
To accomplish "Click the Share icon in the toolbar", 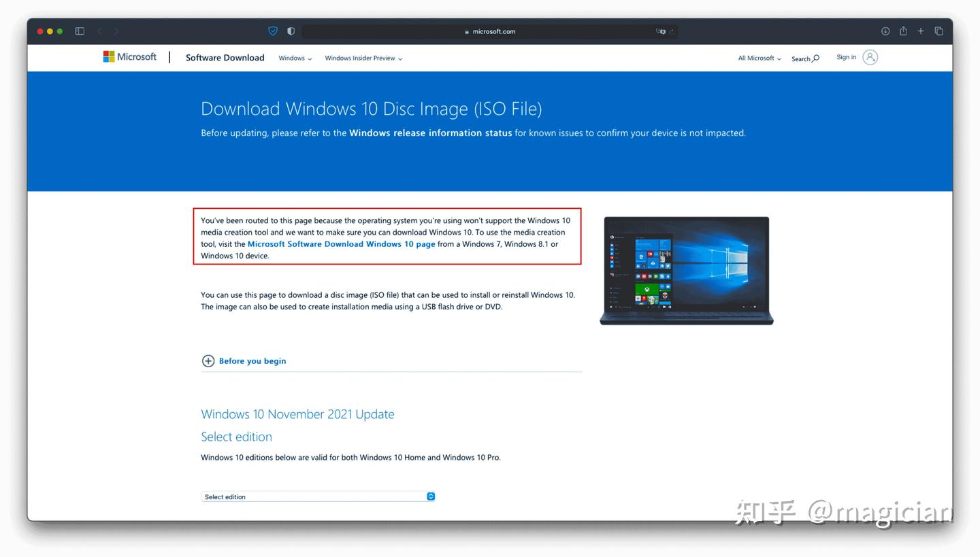I will [903, 31].
